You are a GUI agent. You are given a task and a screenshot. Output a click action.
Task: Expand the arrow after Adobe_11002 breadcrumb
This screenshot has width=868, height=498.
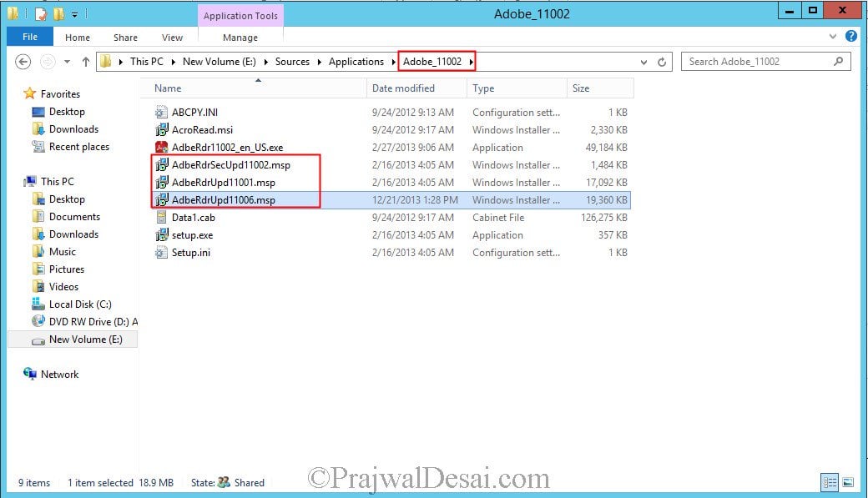click(x=471, y=62)
